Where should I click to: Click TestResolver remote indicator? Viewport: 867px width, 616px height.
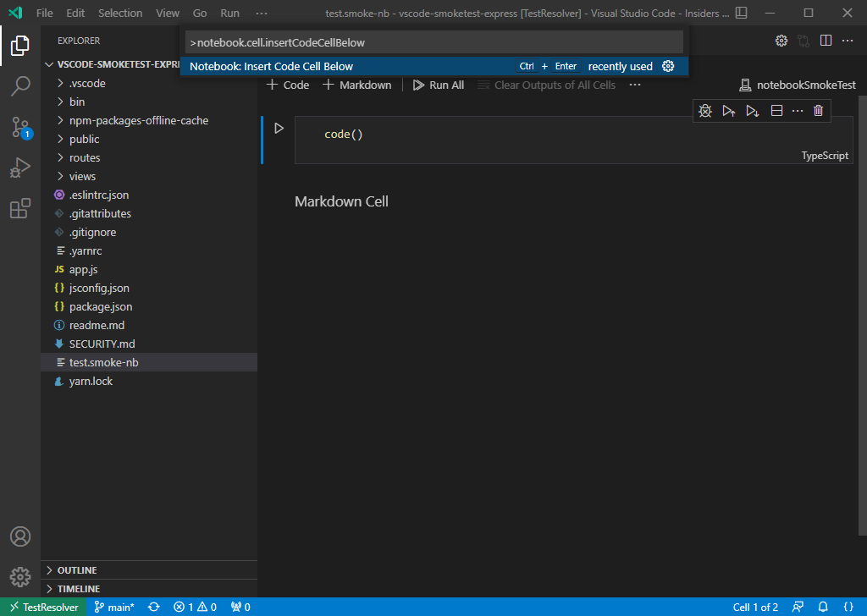tap(43, 608)
